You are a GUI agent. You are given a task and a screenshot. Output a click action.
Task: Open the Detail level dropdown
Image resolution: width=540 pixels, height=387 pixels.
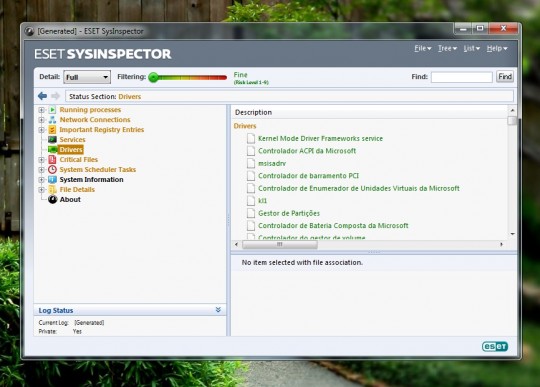pyautogui.click(x=87, y=77)
